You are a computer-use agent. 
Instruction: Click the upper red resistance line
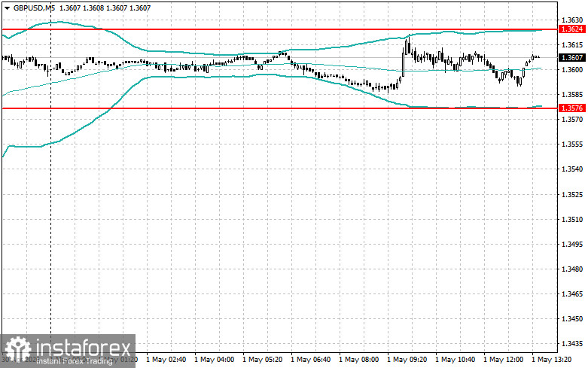click(x=279, y=29)
